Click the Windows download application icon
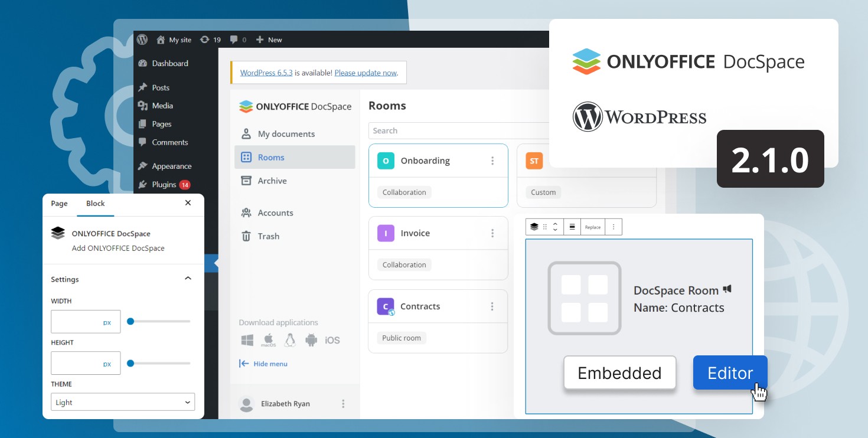 pos(247,340)
